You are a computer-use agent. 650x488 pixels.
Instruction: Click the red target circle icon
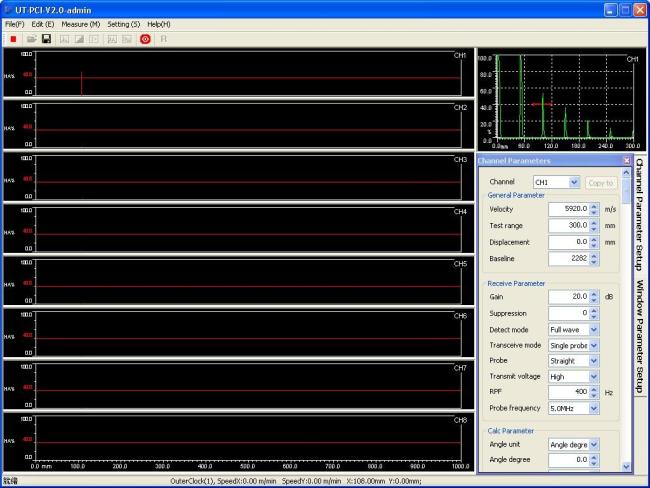click(145, 38)
